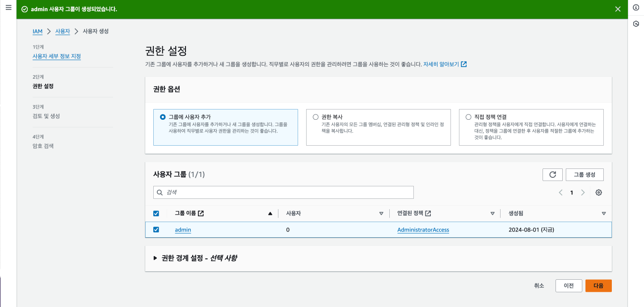Image resolution: width=644 pixels, height=307 pixels.
Task: Open IAM breadcrumb link
Action: pyautogui.click(x=38, y=31)
